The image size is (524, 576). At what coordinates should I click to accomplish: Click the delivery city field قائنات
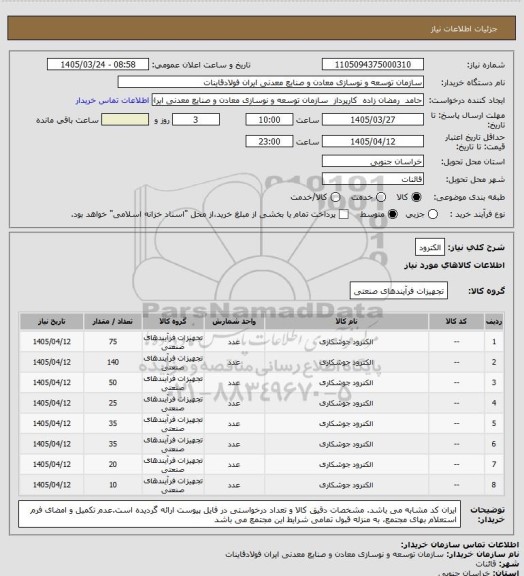coord(373,179)
